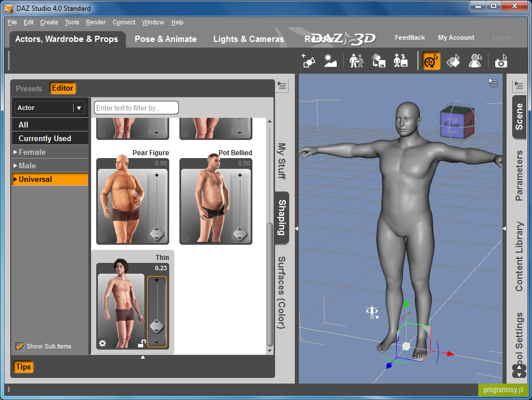Open the Create menu
532x400 pixels.
(x=49, y=23)
